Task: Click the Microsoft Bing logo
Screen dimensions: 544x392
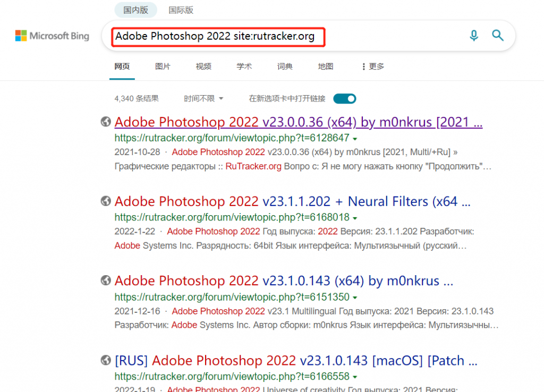Action: click(x=52, y=36)
